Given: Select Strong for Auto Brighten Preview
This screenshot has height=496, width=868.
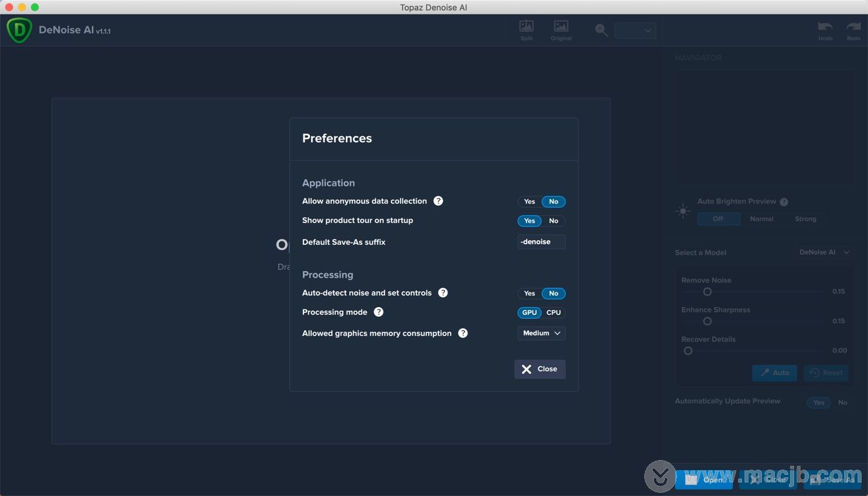Looking at the screenshot, I should click(x=805, y=219).
